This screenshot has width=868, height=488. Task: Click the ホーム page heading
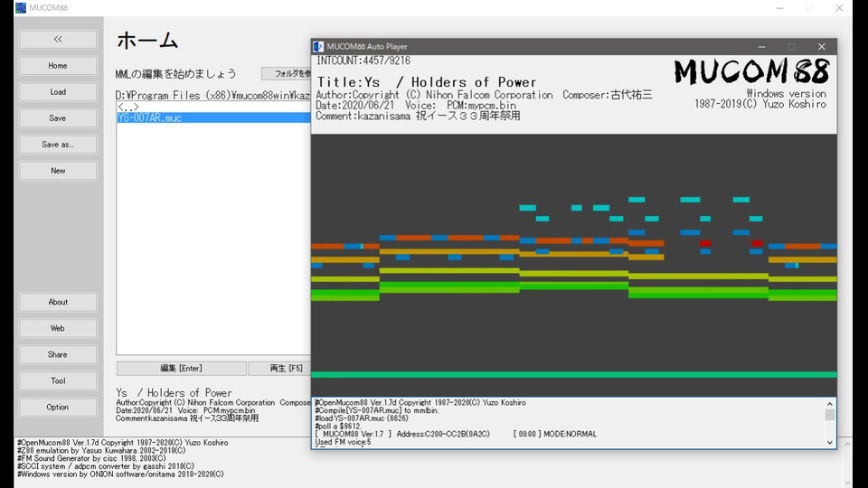[147, 41]
